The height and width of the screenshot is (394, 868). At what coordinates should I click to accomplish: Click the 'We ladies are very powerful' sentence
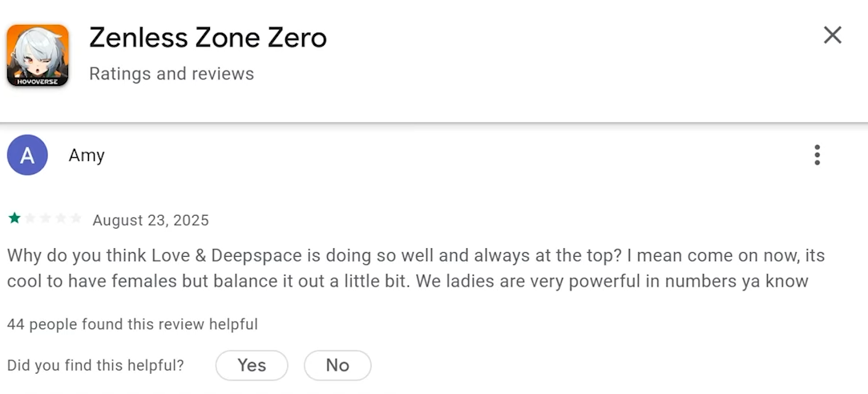[x=612, y=282]
